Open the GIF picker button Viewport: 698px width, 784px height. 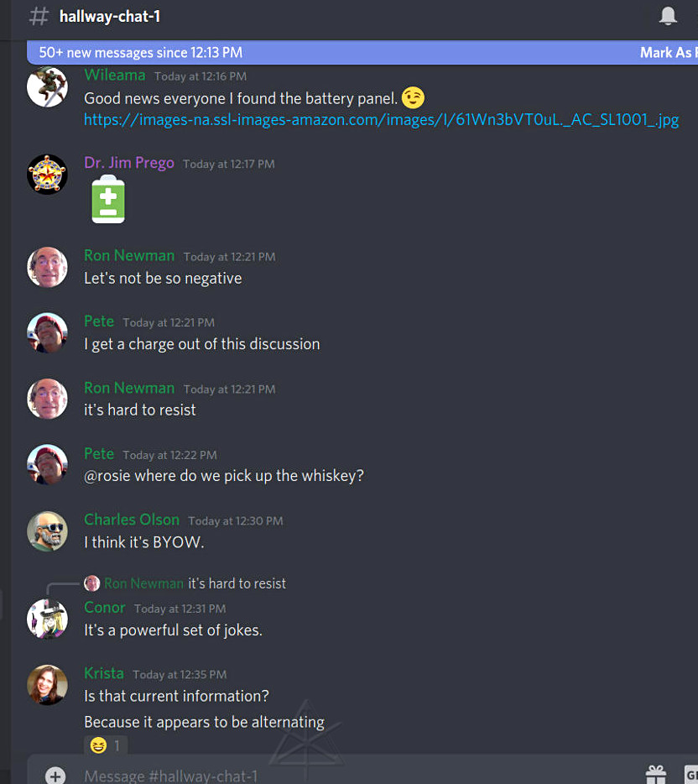click(x=691, y=775)
